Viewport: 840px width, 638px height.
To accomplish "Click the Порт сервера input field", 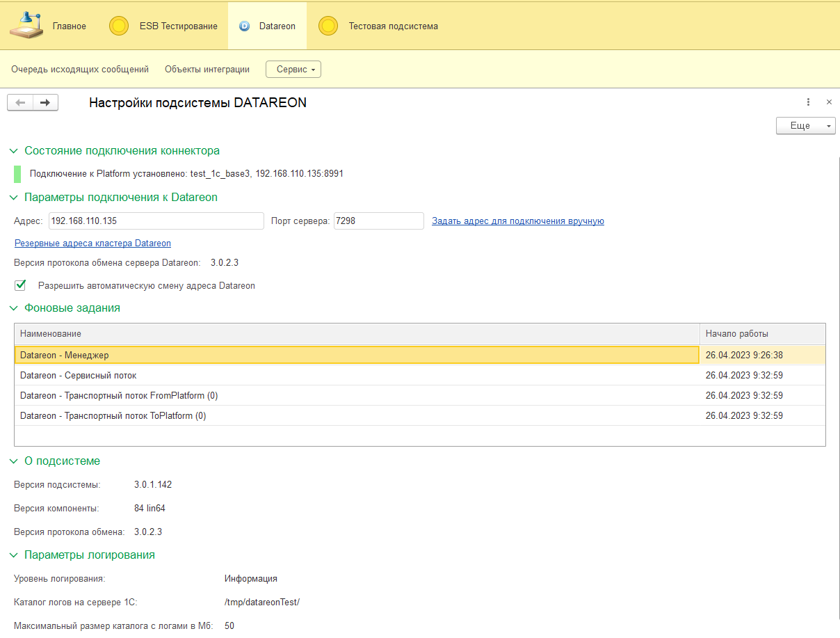I will click(x=378, y=221).
